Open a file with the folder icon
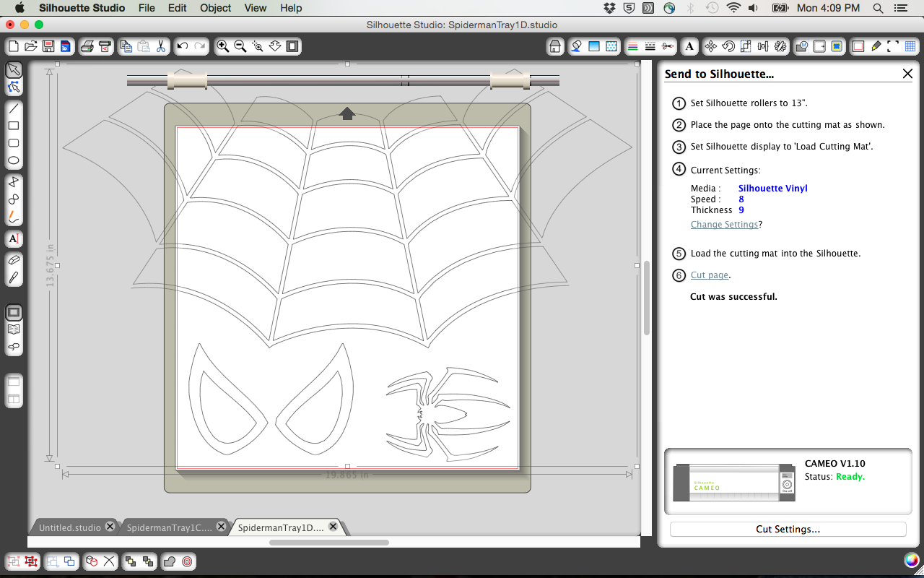This screenshot has height=578, width=924. coord(30,46)
